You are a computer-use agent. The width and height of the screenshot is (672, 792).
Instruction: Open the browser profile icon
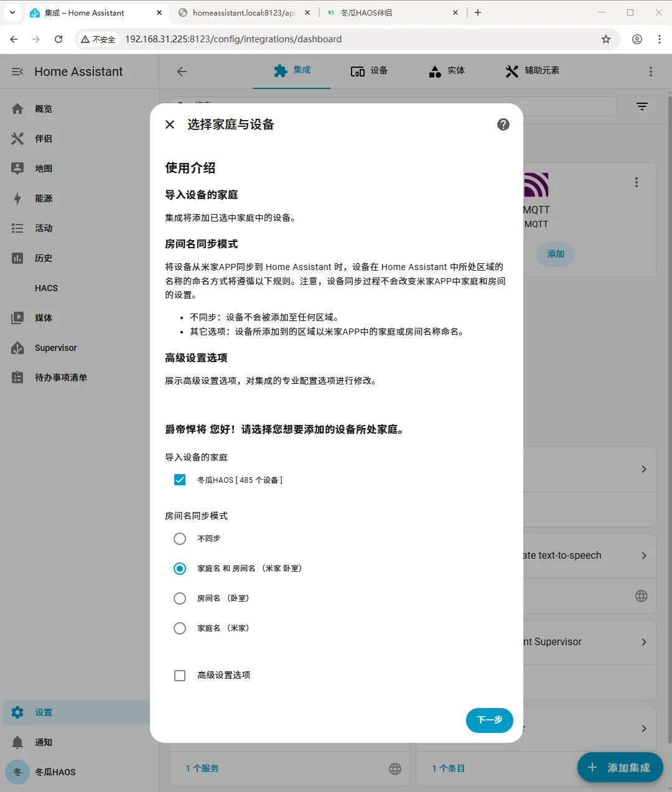tap(637, 39)
